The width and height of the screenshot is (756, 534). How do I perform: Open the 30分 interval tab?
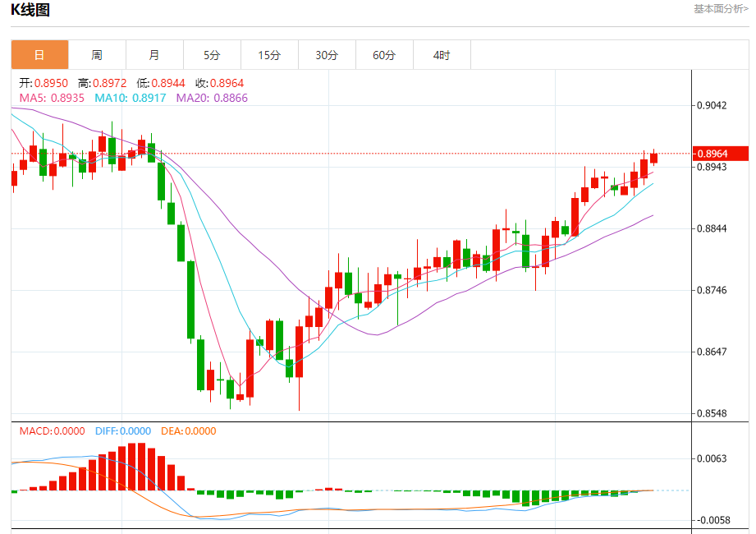pos(327,55)
